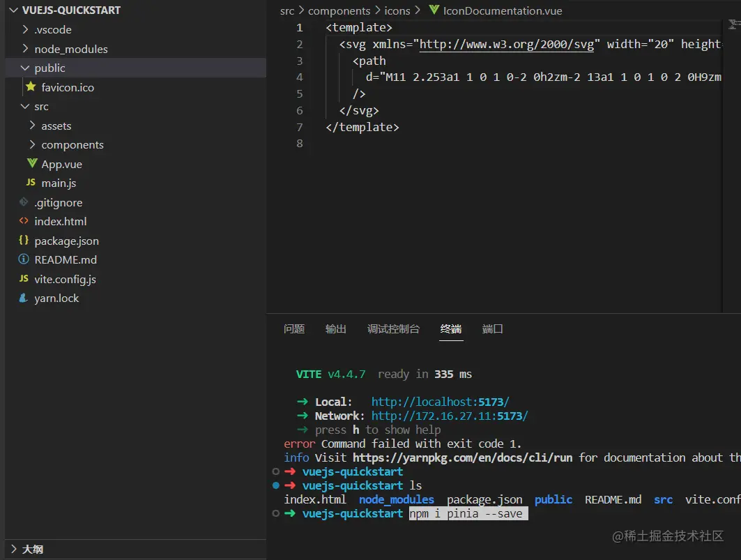Open the yarn.lock file
The image size is (741, 560).
[x=56, y=298]
